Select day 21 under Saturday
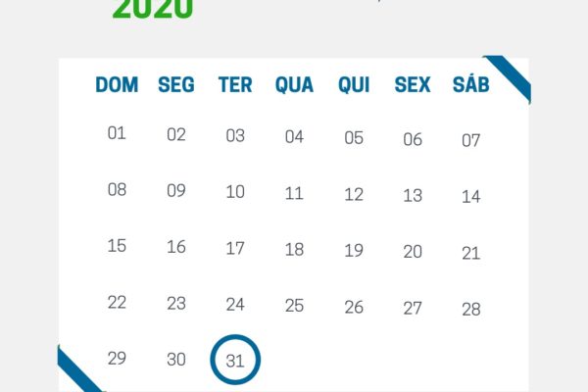The image size is (588, 392). click(471, 253)
